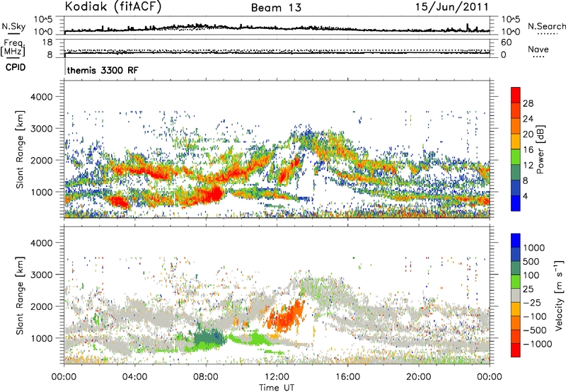
Task: Click the "Power [dB]" colorbar title
Action: (x=540, y=149)
